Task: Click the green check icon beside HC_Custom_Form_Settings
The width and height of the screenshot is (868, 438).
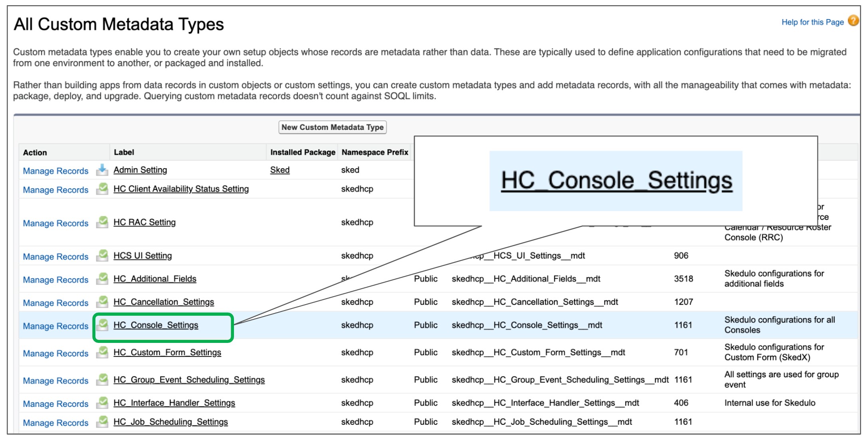Action: coord(102,352)
